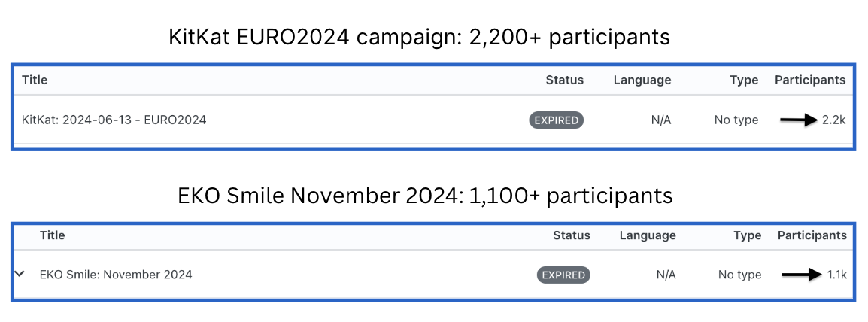
Task: Open KitKat: 2024-06-13 - EURO2024 campaign
Action: (114, 120)
